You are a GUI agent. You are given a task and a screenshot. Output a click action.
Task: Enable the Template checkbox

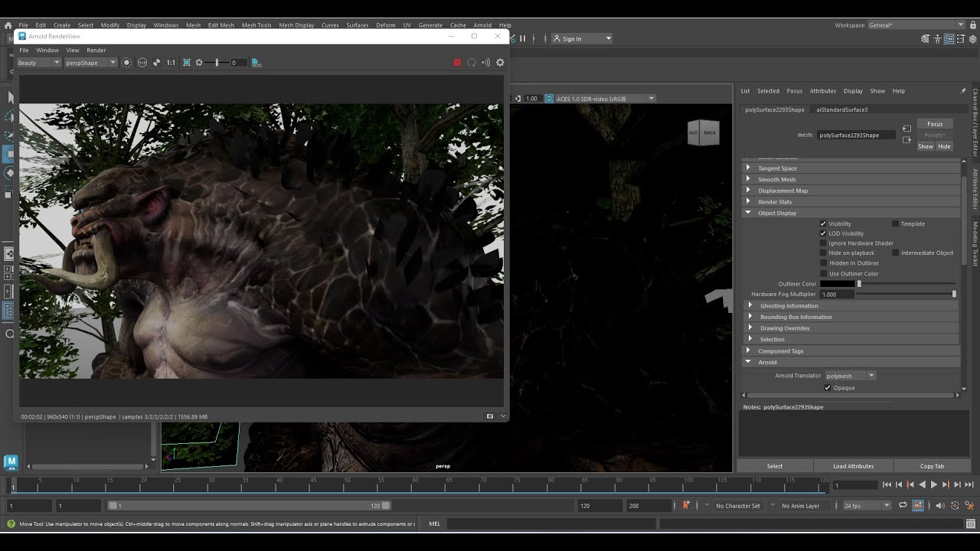pyautogui.click(x=895, y=223)
